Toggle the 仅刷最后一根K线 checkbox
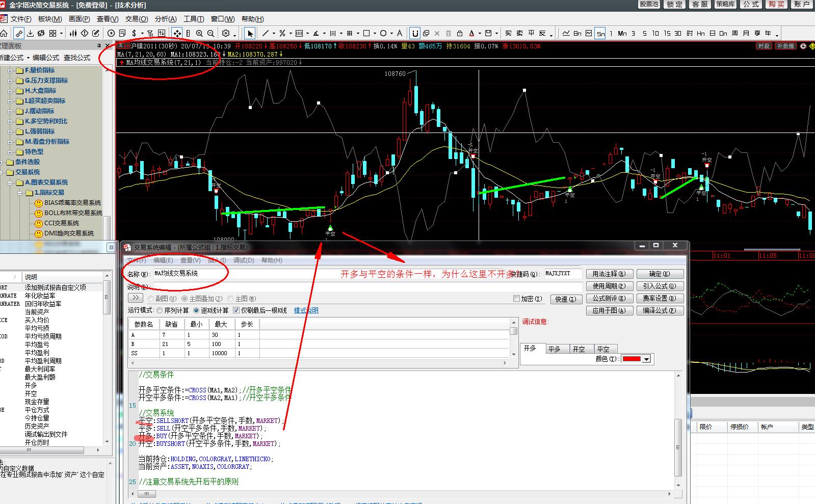This screenshot has height=504, width=815. click(x=236, y=310)
